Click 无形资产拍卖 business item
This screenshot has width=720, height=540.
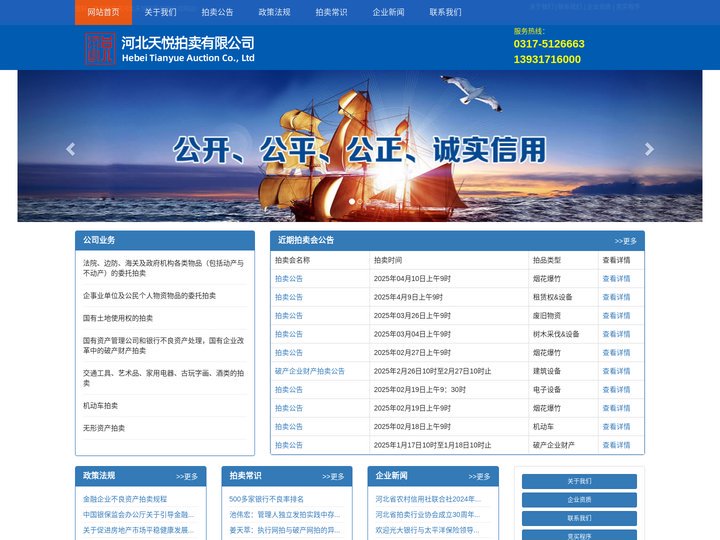[104, 428]
